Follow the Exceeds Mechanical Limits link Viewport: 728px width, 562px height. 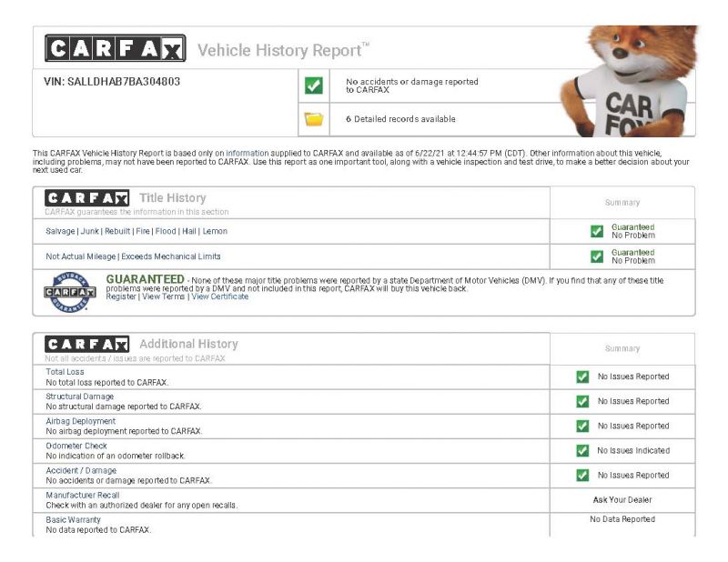coord(171,256)
